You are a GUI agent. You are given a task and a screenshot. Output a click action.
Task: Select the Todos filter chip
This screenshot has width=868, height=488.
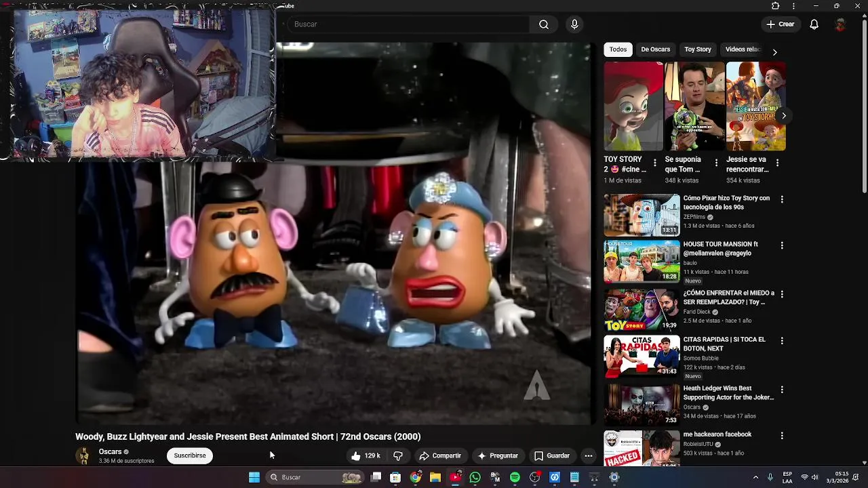(618, 49)
